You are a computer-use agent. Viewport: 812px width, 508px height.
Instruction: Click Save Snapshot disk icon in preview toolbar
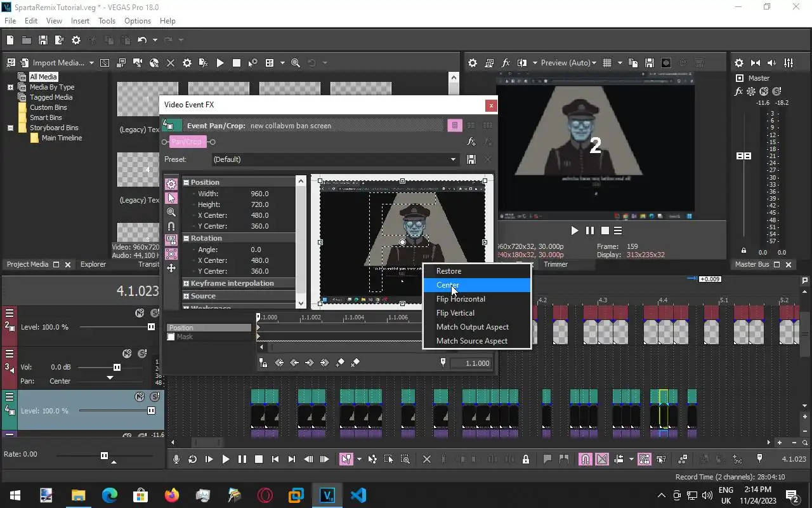click(x=649, y=63)
